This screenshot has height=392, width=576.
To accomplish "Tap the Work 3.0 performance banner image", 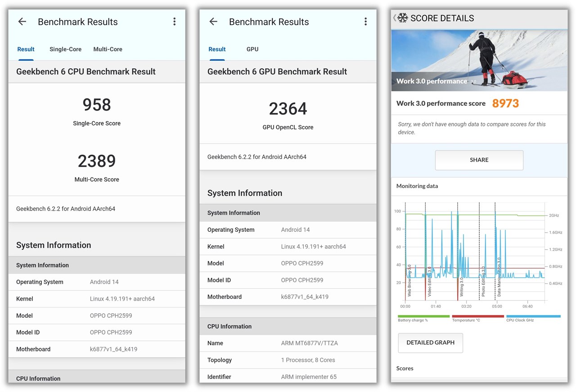I will click(479, 60).
